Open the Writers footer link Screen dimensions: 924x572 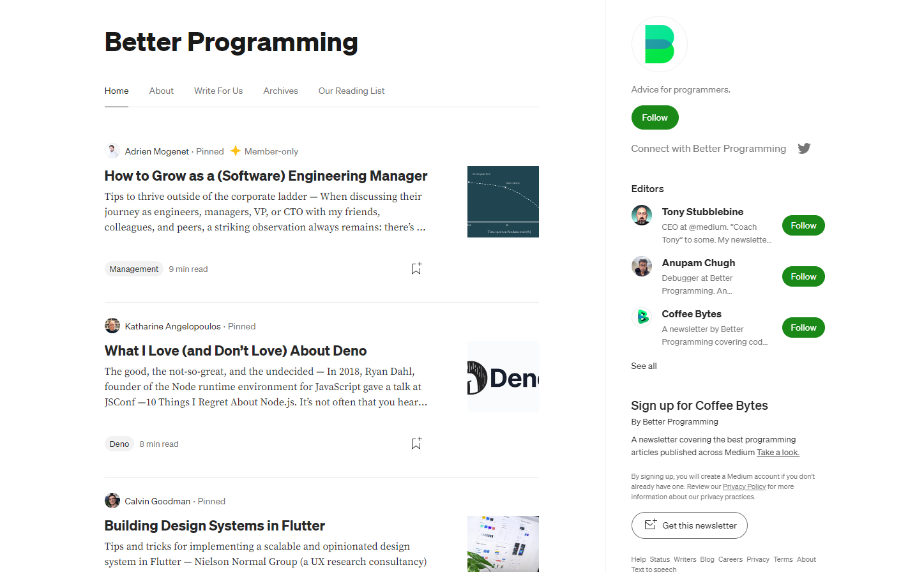click(685, 559)
